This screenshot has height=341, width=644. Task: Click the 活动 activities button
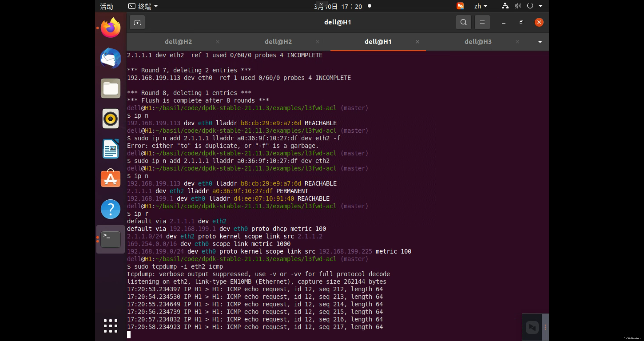106,6
